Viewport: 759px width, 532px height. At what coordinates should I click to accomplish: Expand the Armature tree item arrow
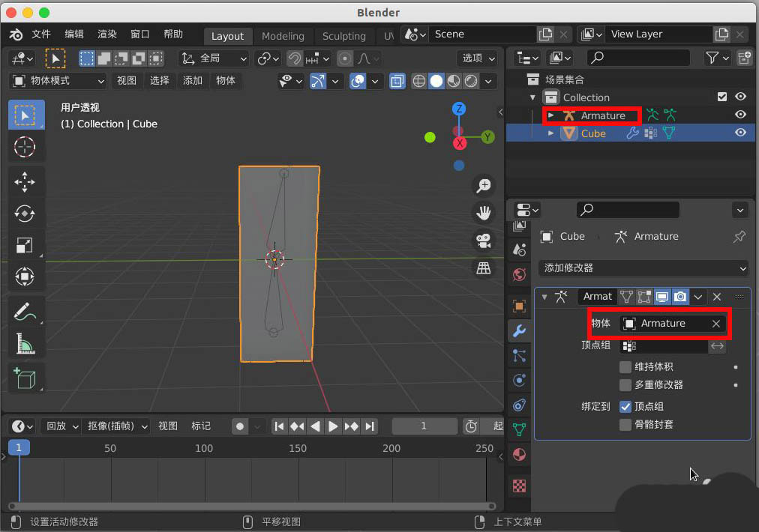coord(550,115)
